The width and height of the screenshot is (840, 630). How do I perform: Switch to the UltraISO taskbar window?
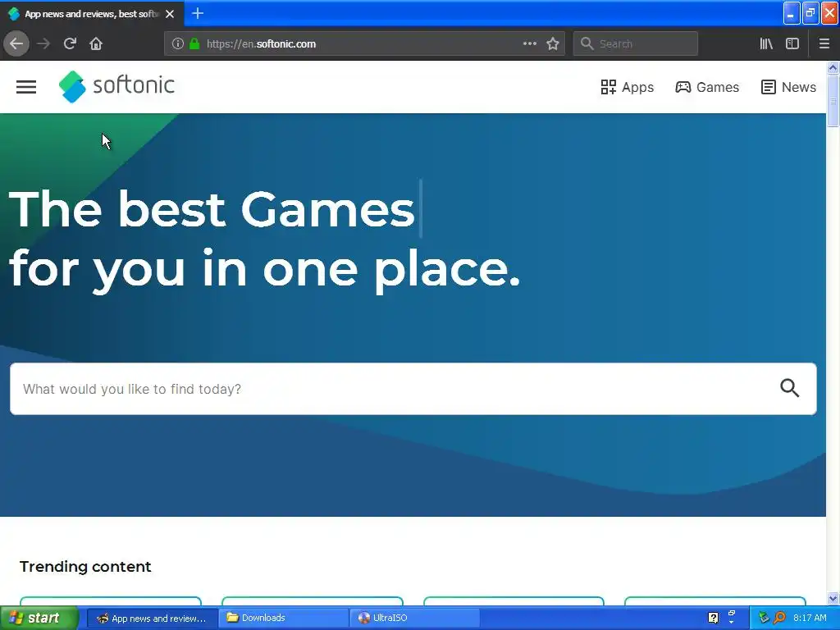414,619
